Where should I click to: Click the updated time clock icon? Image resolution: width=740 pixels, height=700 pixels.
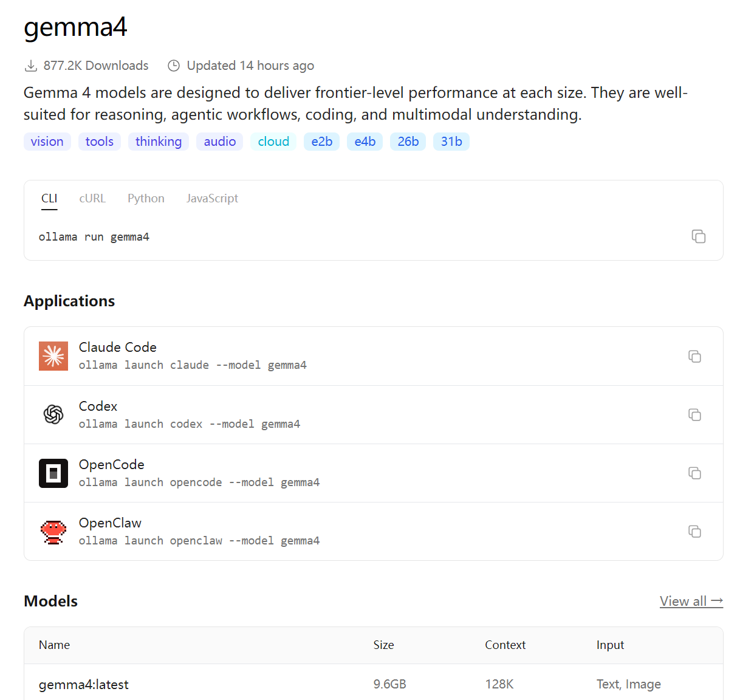[x=174, y=65]
